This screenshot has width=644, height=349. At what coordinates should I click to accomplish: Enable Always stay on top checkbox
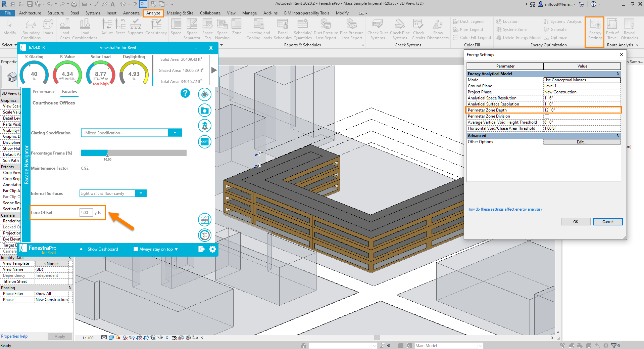[x=136, y=249]
